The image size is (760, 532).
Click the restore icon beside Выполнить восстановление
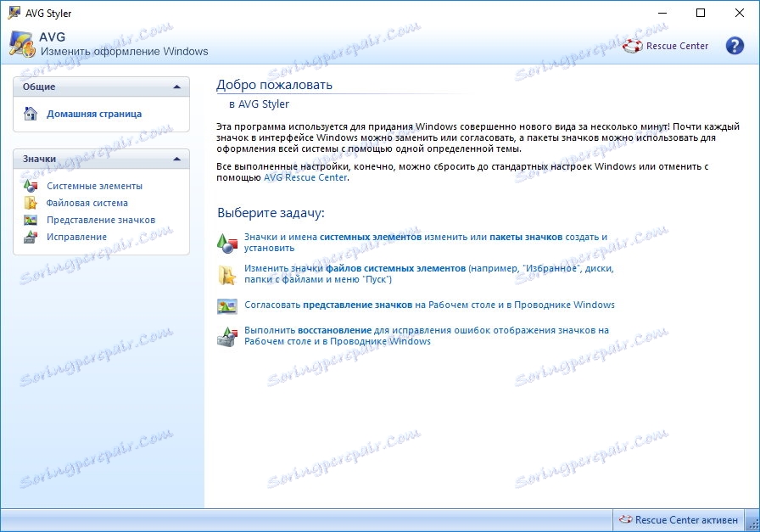pos(226,331)
